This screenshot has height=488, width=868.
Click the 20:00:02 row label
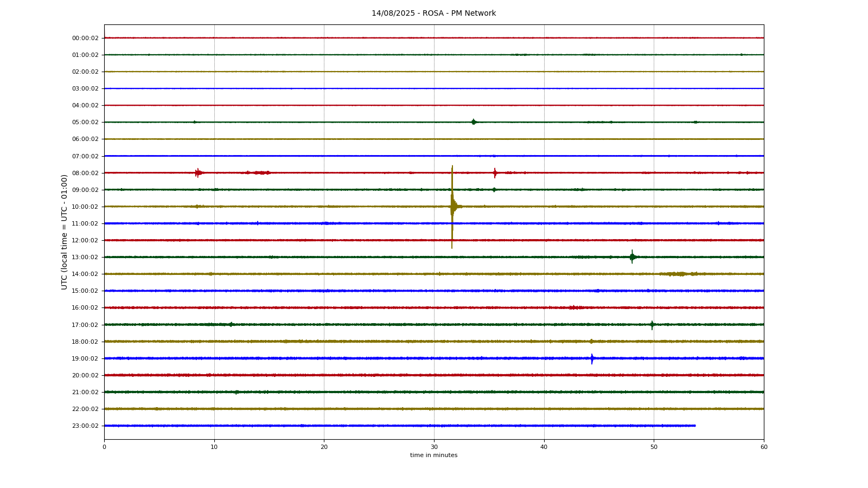coord(85,375)
